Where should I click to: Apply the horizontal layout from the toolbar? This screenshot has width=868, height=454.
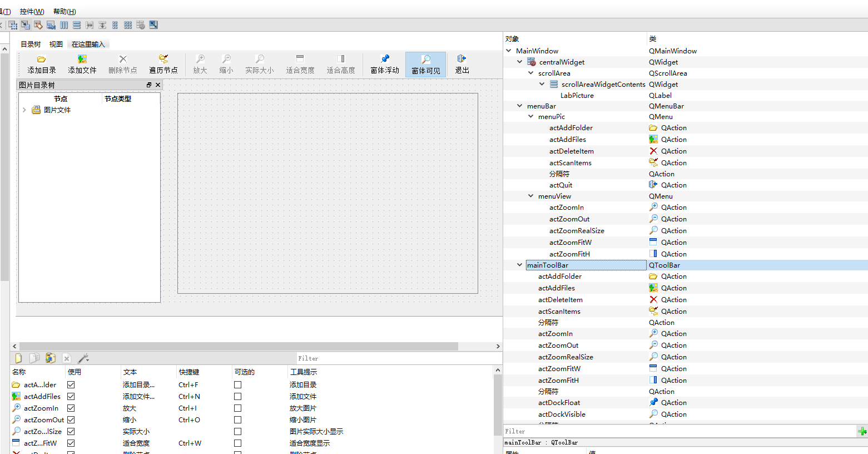point(64,25)
